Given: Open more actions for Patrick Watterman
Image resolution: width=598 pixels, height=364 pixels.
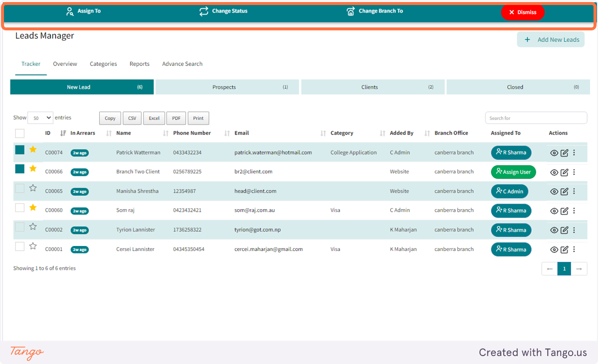Looking at the screenshot, I should 574,153.
